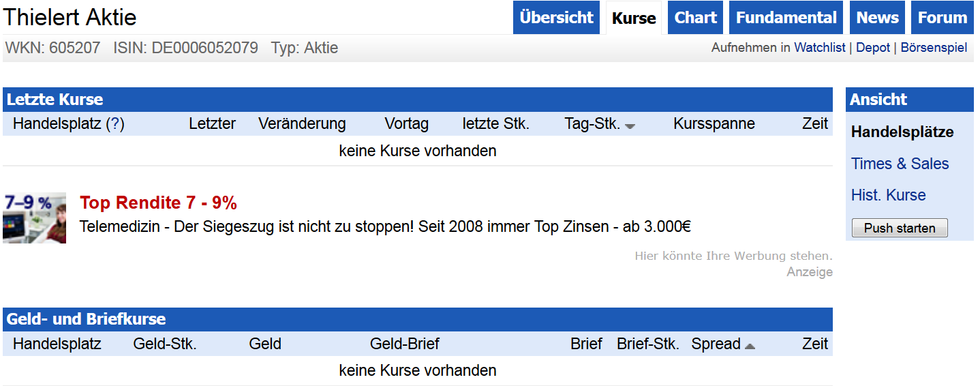Show Times & Sales view

point(900,164)
